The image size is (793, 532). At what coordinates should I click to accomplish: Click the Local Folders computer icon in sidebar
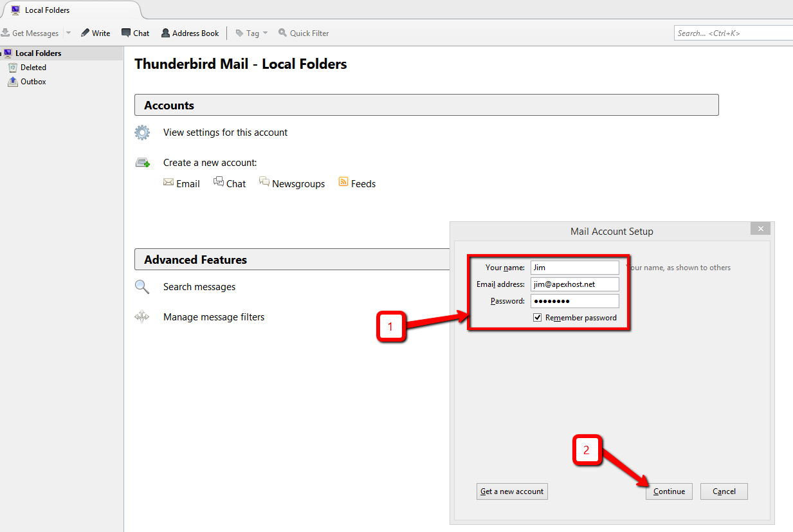point(8,53)
